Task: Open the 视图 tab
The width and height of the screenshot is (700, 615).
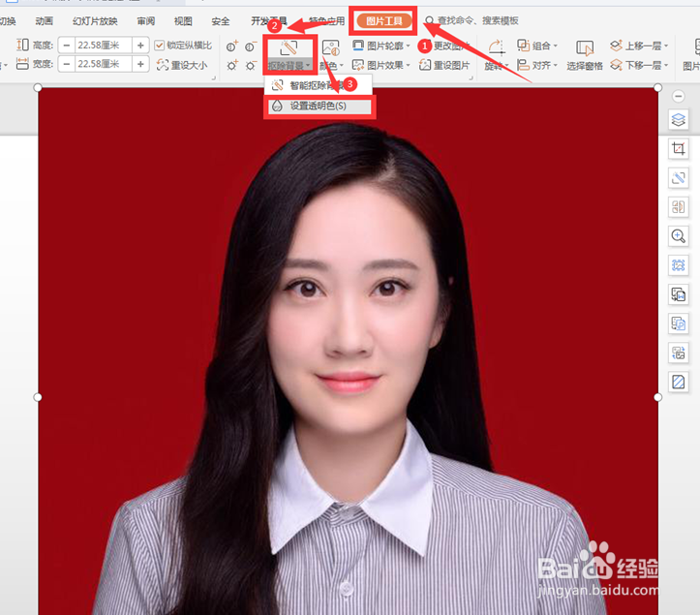Action: (x=183, y=21)
